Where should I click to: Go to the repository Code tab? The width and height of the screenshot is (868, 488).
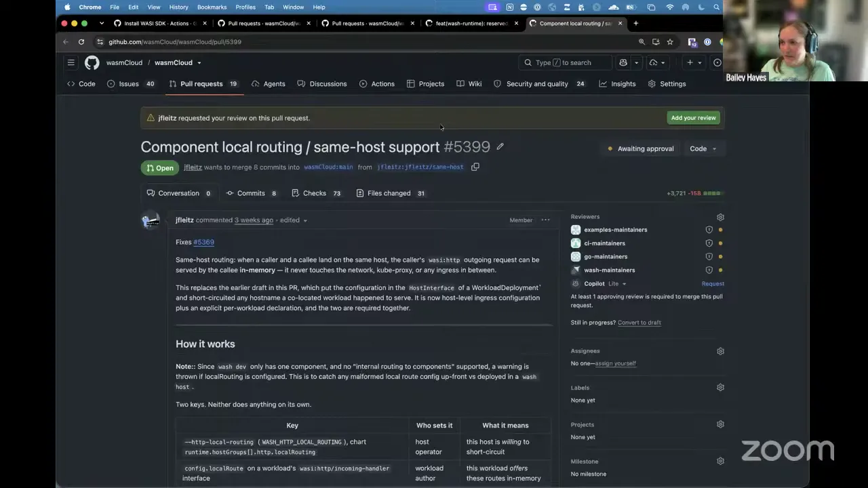[81, 84]
